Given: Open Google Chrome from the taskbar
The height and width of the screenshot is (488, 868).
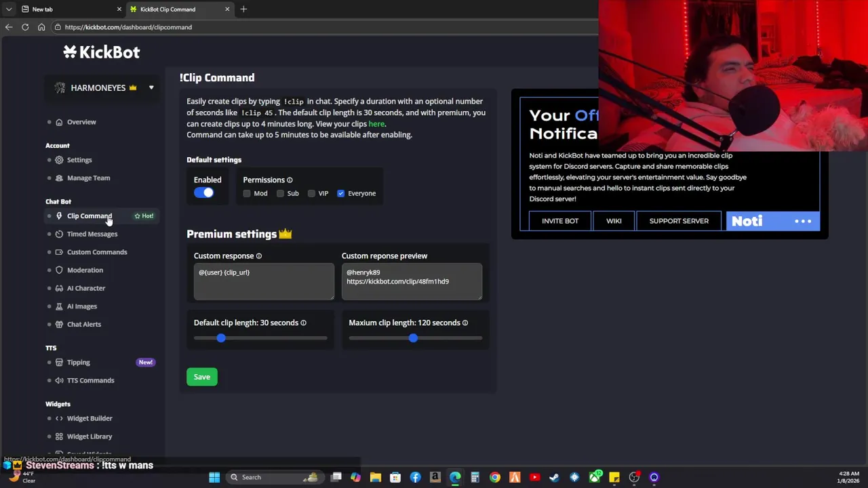Looking at the screenshot, I should pos(495,477).
